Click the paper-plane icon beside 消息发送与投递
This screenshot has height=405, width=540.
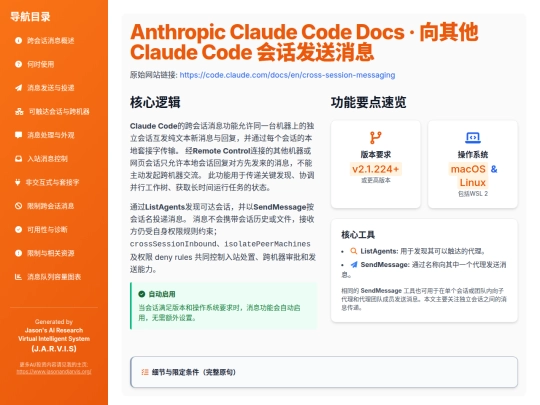click(18, 88)
